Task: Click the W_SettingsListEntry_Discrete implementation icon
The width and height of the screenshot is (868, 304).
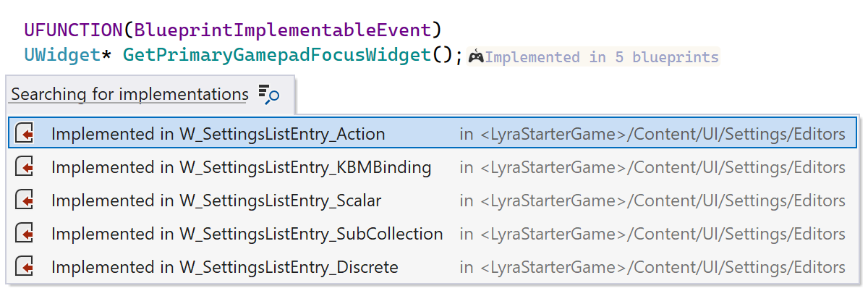Action: [25, 267]
